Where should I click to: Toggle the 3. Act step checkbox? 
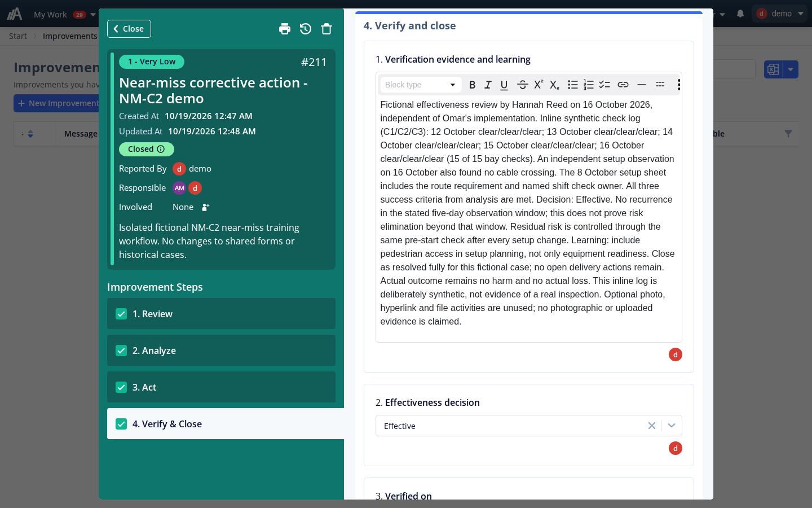click(121, 387)
